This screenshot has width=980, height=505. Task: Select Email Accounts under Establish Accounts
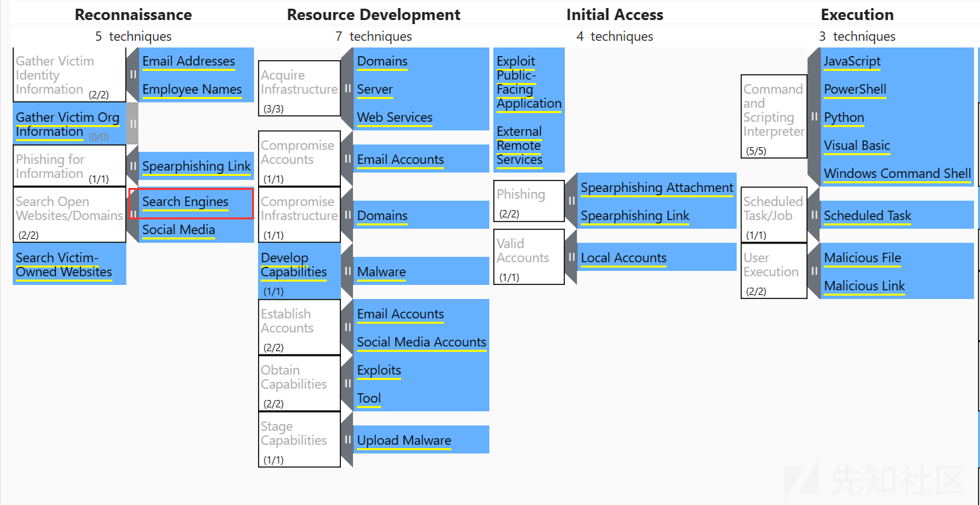421,314
